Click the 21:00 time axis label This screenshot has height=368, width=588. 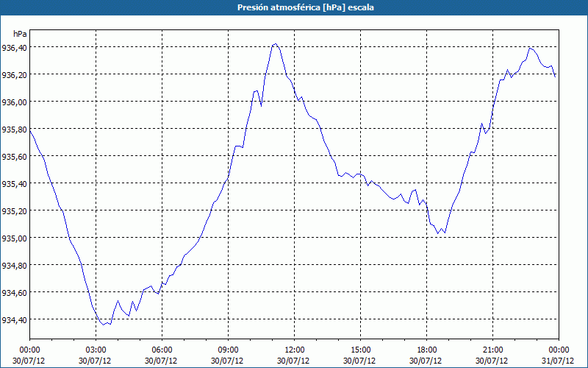492,350
